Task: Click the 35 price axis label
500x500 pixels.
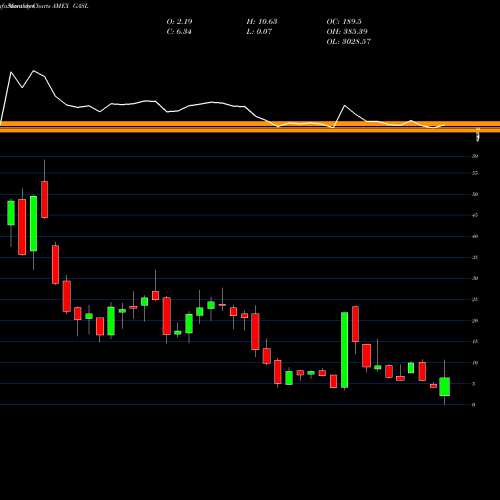Action: 475,257
